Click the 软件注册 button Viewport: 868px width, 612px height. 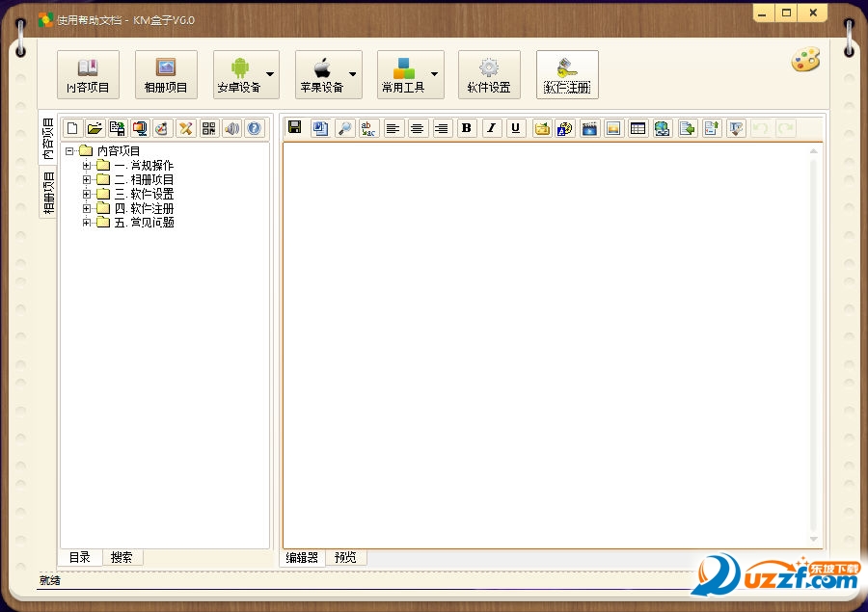[x=567, y=75]
